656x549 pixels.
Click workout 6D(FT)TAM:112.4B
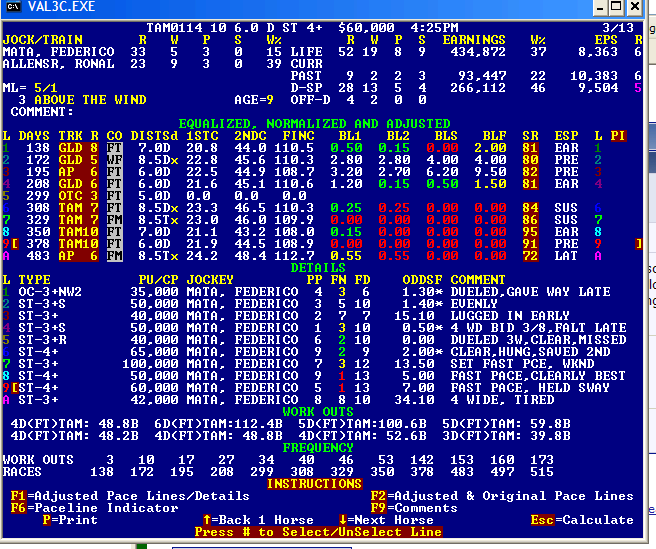coord(218,424)
